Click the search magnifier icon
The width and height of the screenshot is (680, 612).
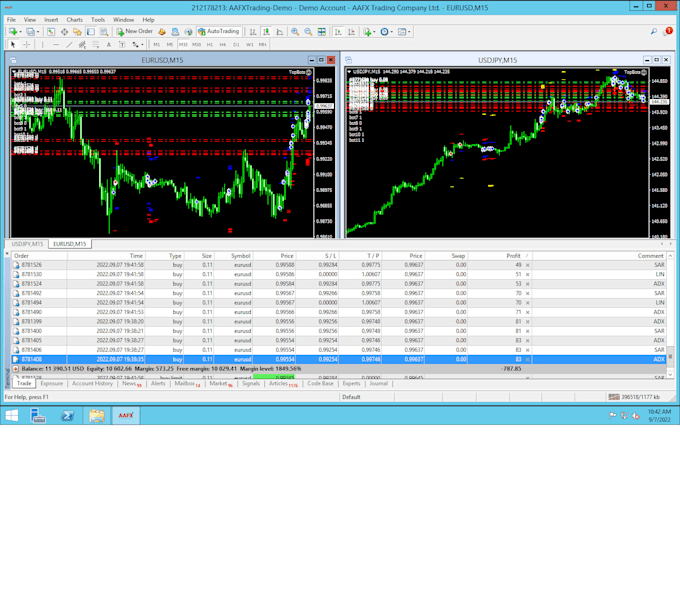tap(654, 31)
